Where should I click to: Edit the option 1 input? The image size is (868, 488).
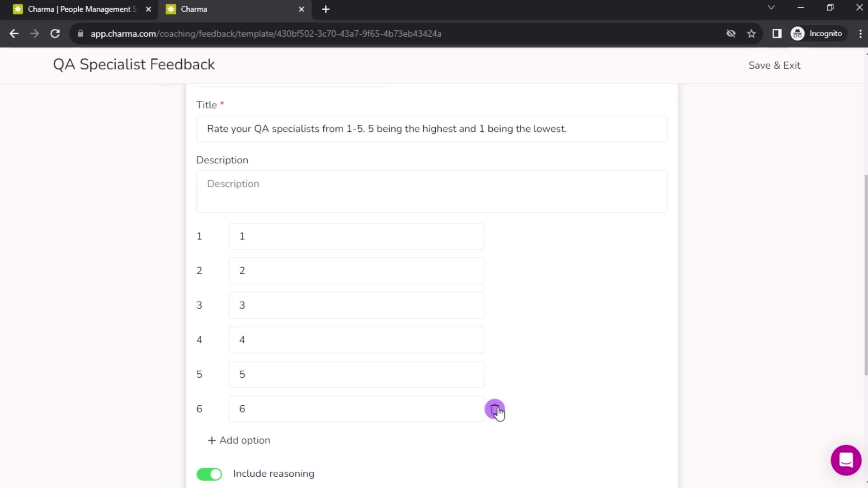pos(356,236)
